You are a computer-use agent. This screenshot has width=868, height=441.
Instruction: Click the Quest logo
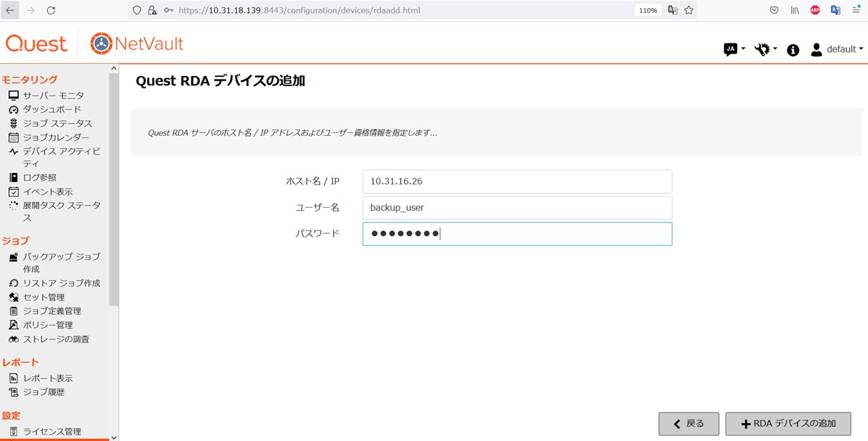click(37, 44)
